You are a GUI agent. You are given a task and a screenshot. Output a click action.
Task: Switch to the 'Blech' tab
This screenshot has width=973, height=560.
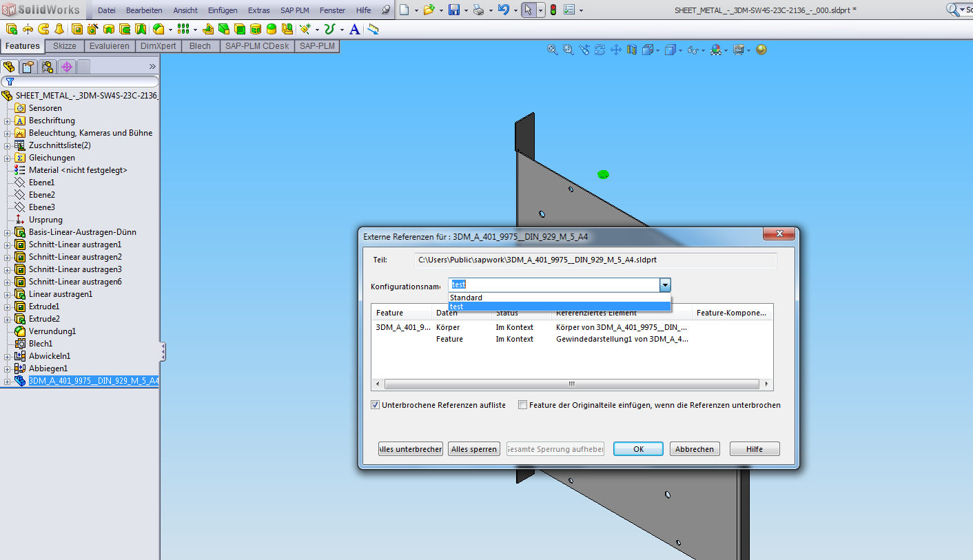click(x=200, y=46)
